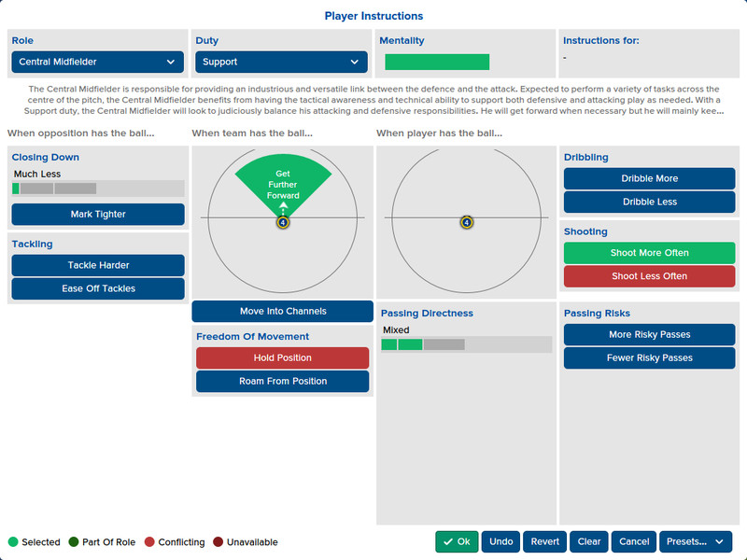Viewport: 747px width, 560px height.
Task: Click the Undo button
Action: (500, 542)
